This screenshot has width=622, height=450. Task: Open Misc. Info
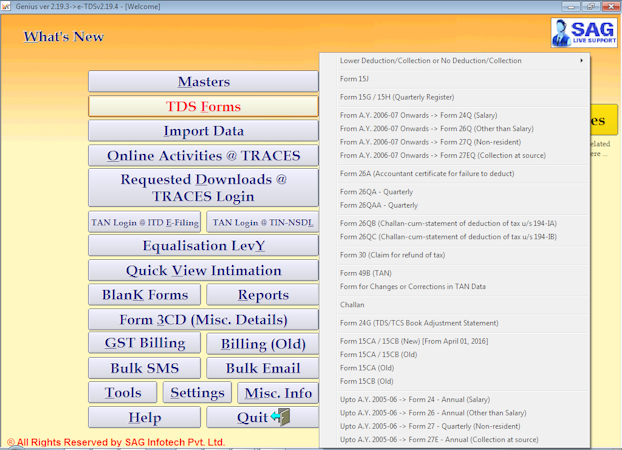click(278, 393)
